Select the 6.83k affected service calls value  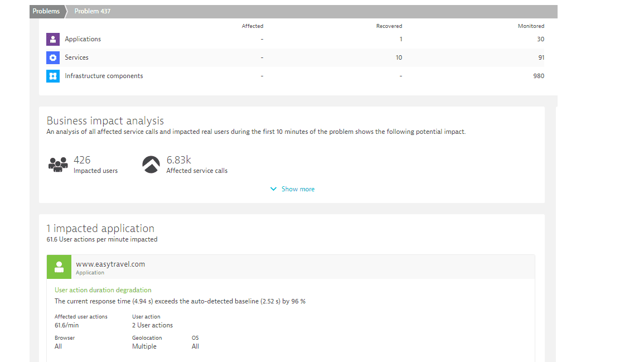pyautogui.click(x=178, y=160)
